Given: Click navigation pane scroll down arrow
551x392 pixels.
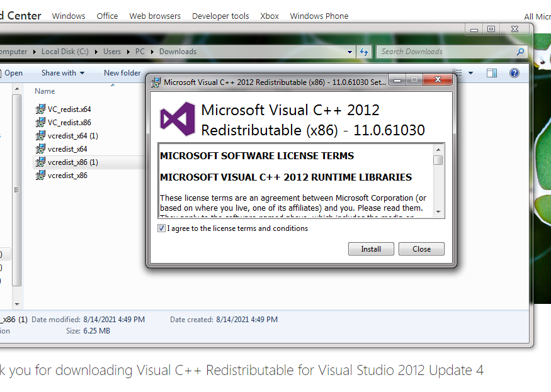Looking at the screenshot, I should tap(17, 304).
